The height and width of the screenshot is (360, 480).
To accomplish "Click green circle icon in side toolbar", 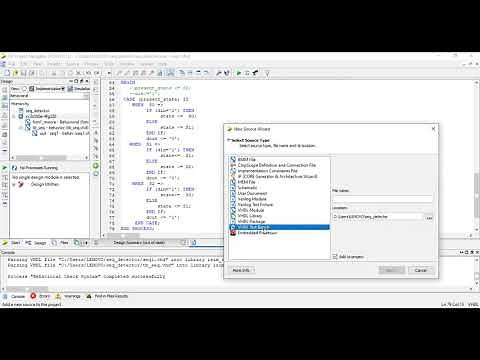I will (x=96, y=166).
